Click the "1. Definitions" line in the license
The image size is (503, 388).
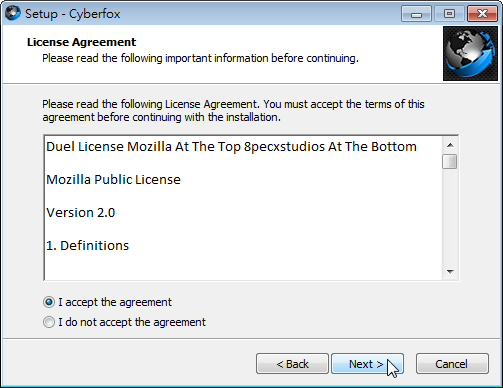point(87,246)
